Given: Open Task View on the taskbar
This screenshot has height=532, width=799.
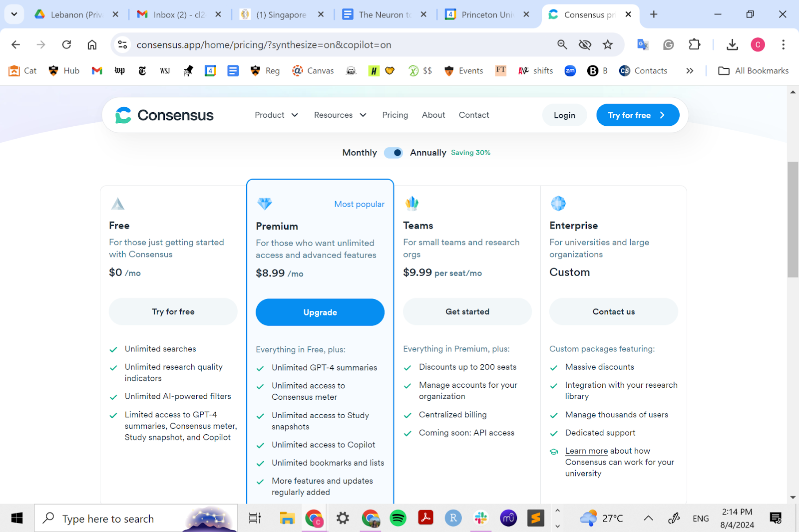Looking at the screenshot, I should click(x=255, y=518).
